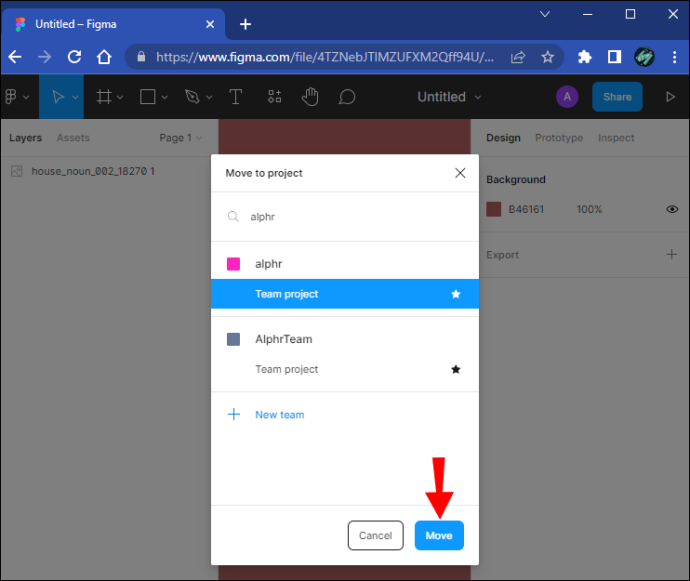Click the search magnifier icon in dialog
The height and width of the screenshot is (581, 690).
[x=233, y=217]
